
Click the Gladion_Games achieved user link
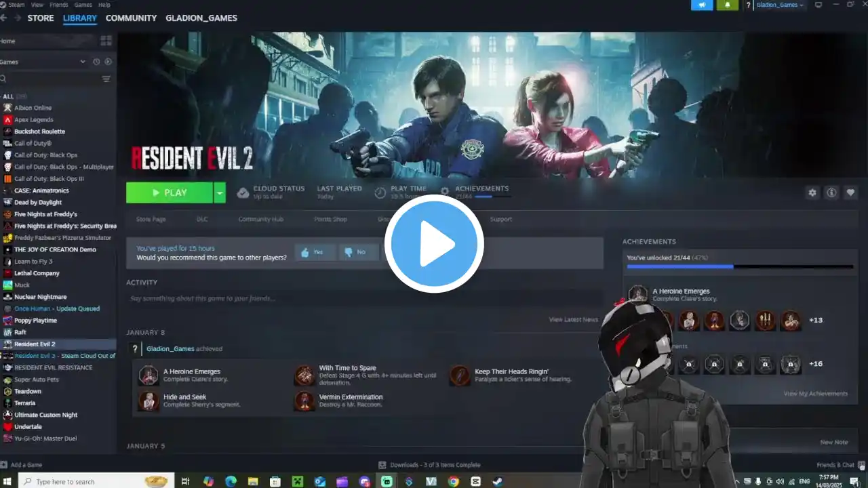click(170, 348)
